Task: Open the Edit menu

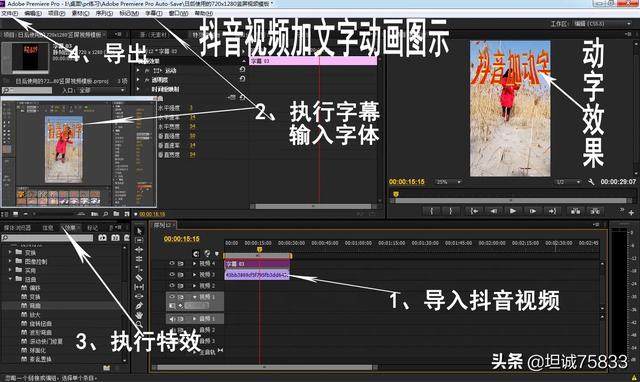Action: pyautogui.click(x=33, y=13)
